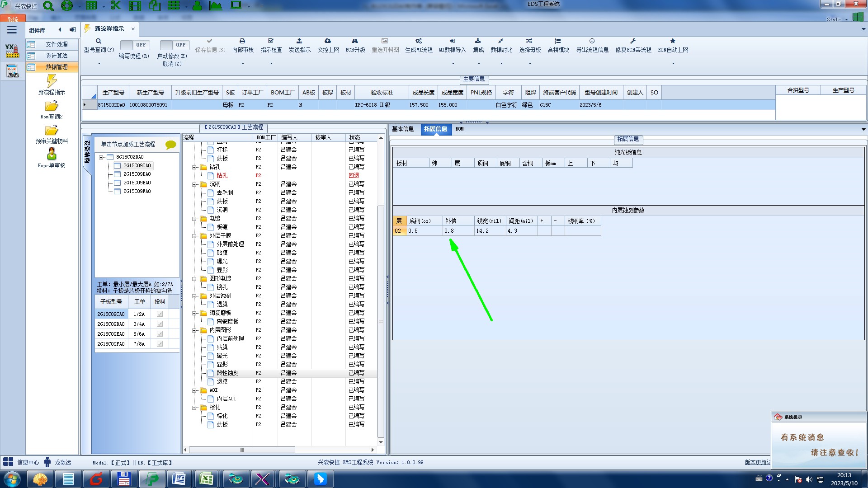Open Bom查询2 folder icon

pyautogui.click(x=52, y=107)
